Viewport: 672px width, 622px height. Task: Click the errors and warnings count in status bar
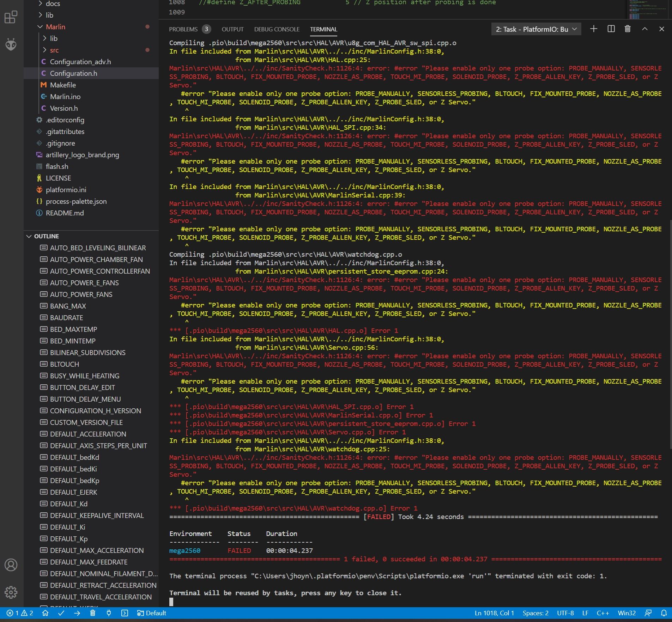[x=20, y=613]
